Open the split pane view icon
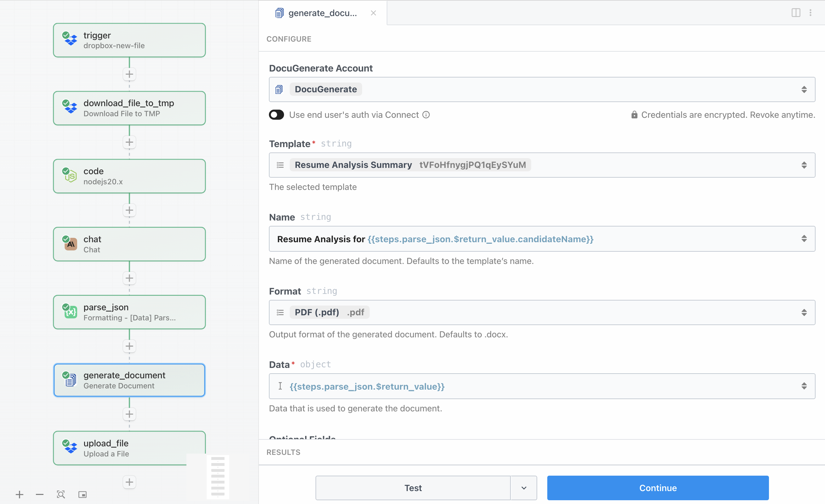The width and height of the screenshot is (825, 504). (796, 13)
